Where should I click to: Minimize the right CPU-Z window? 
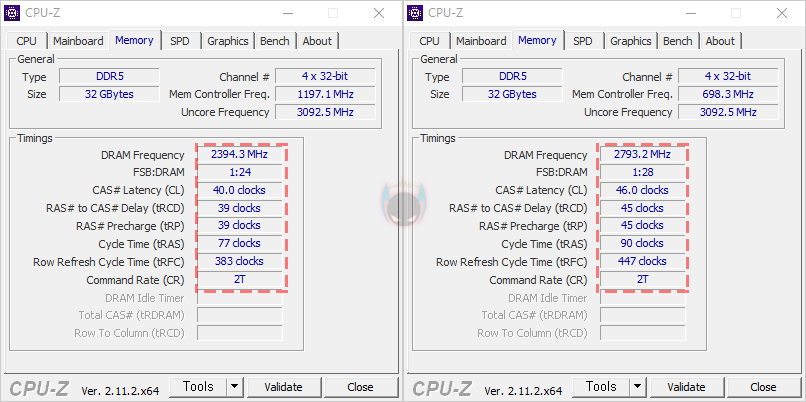click(x=689, y=13)
